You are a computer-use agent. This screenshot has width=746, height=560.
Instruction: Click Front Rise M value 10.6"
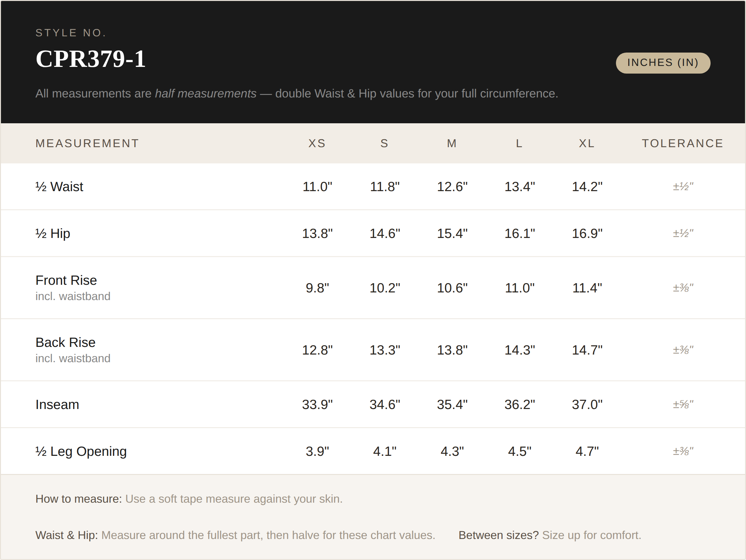(x=452, y=288)
